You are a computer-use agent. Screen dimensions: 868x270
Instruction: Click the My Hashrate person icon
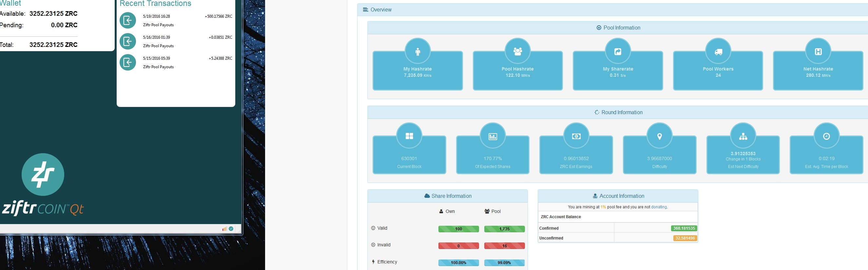tap(417, 52)
